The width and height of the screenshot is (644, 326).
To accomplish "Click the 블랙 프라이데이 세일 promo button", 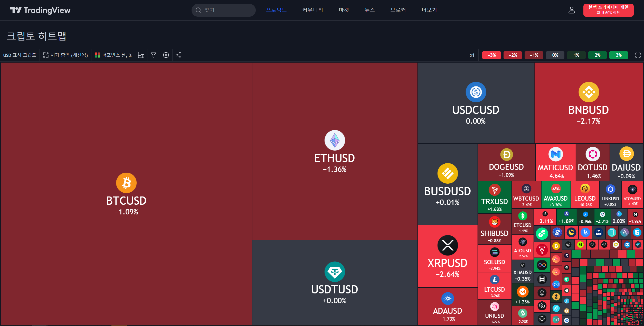I will [x=608, y=10].
